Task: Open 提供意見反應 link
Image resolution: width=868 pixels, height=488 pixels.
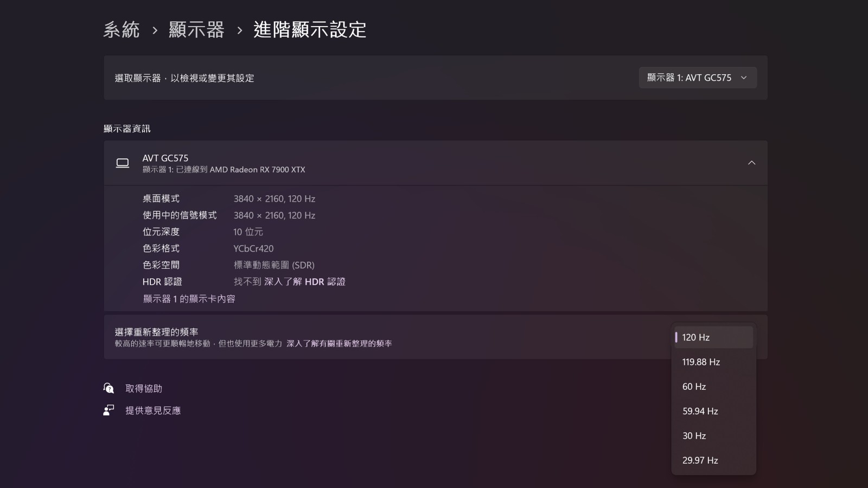Action: click(153, 410)
